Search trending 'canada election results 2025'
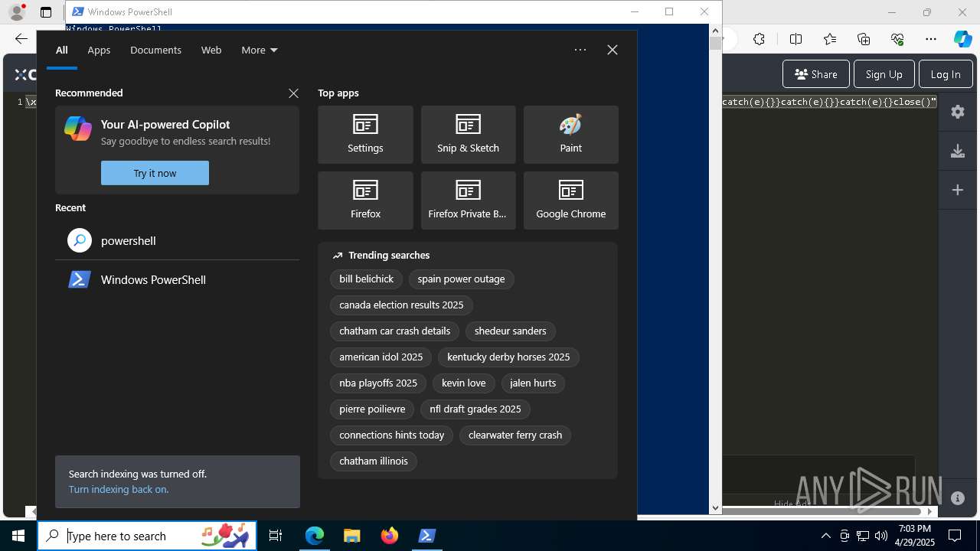This screenshot has width=980, height=551. pos(401,305)
